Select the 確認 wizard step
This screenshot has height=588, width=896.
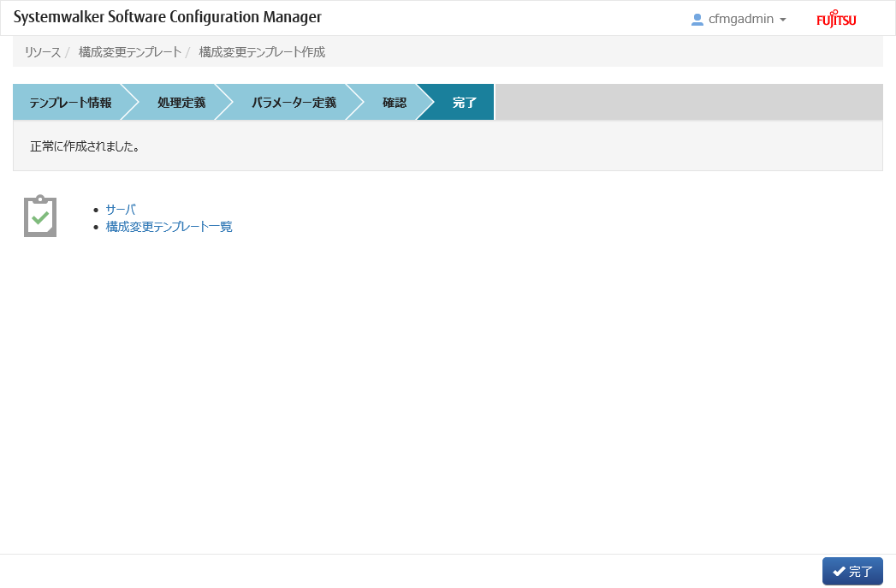pos(394,103)
